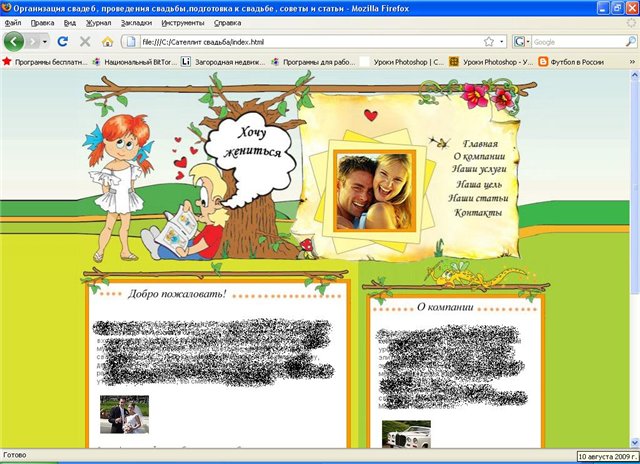Reload the current page
The height and width of the screenshot is (464, 640).
63,42
